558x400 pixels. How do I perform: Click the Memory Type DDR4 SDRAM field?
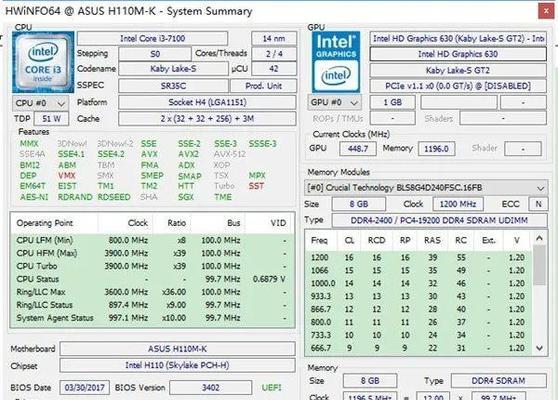click(499, 380)
